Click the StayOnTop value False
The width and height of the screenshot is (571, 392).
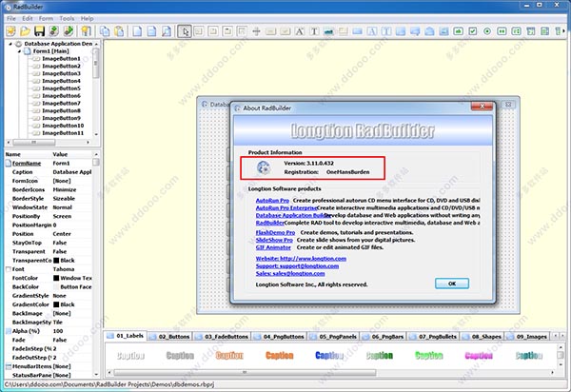pos(60,243)
